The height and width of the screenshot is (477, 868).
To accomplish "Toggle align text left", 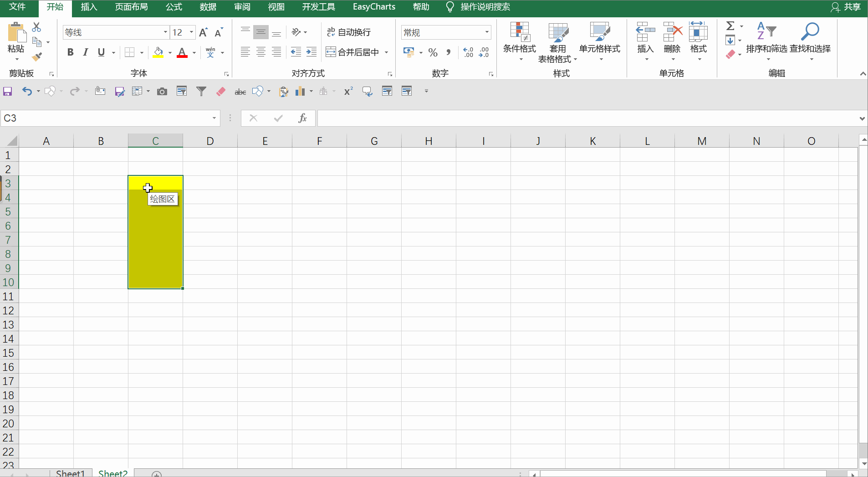I will 245,52.
